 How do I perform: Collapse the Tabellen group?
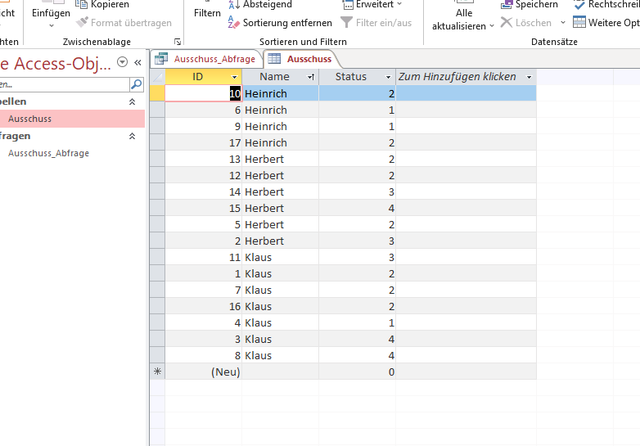(x=132, y=102)
